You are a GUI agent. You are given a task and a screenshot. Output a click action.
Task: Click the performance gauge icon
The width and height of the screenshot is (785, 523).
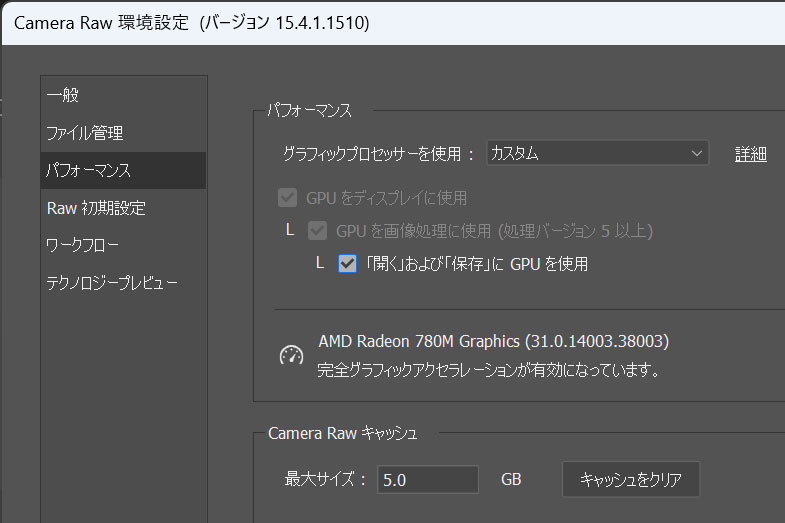291,356
